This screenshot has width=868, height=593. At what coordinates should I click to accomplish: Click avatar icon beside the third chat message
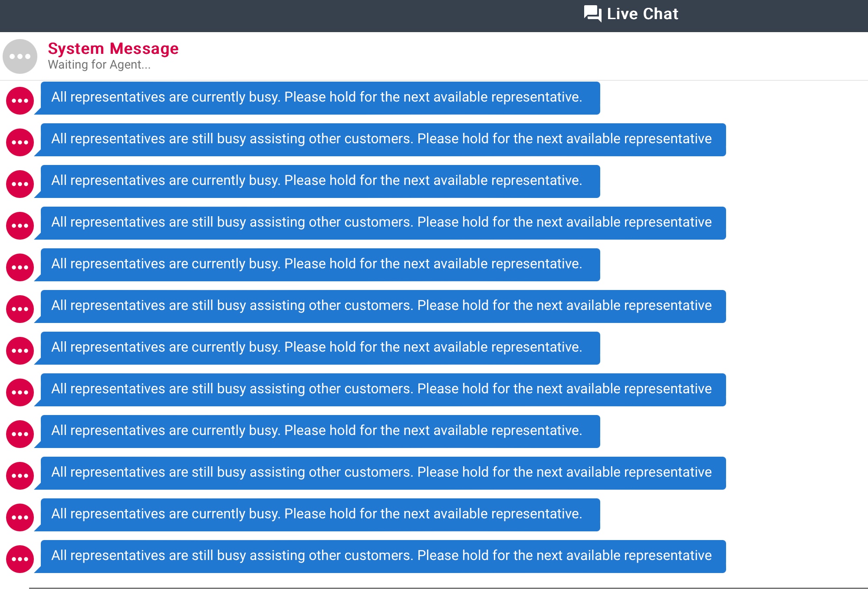(x=20, y=184)
